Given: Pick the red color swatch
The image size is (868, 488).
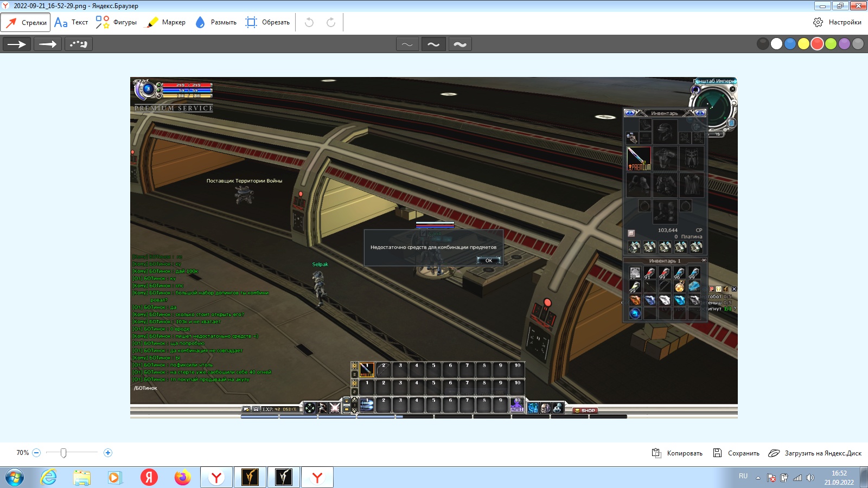Looking at the screenshot, I should (817, 44).
